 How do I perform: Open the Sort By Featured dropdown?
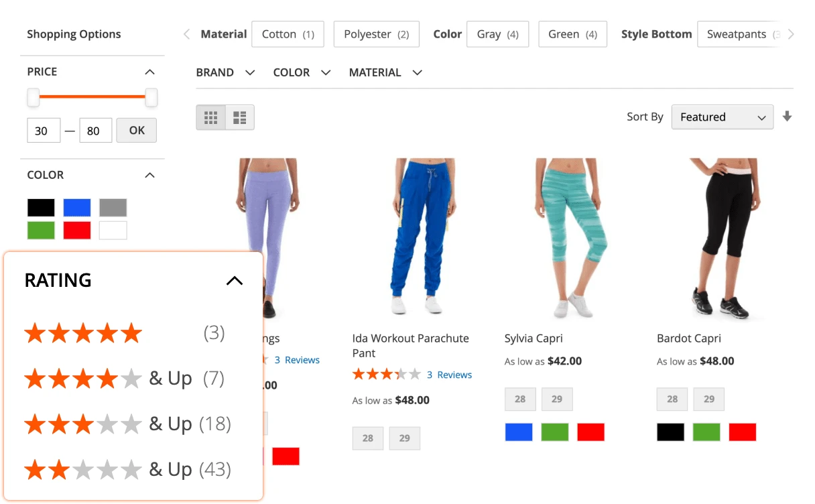(x=722, y=117)
